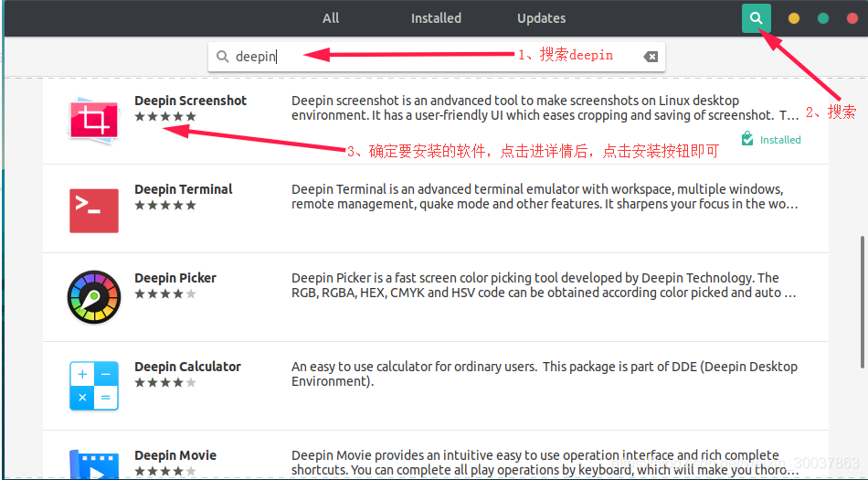Click the vertical scrollbar of results list

click(862, 302)
